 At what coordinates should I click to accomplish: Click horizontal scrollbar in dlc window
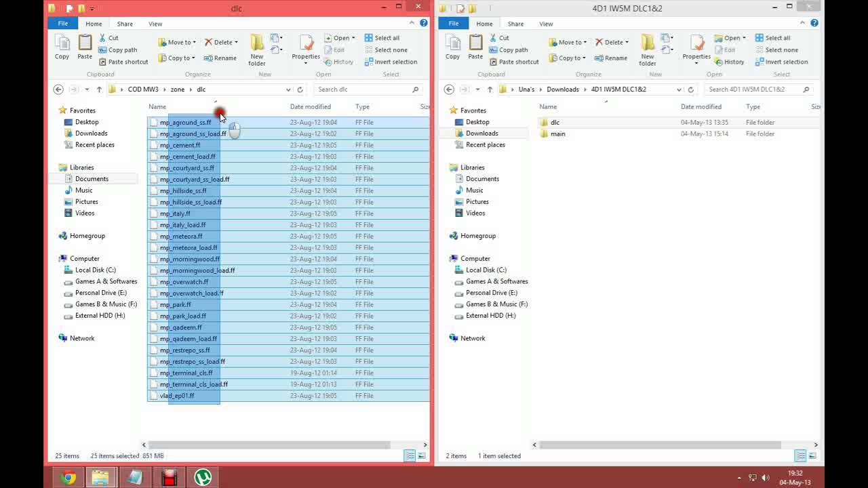(x=268, y=445)
